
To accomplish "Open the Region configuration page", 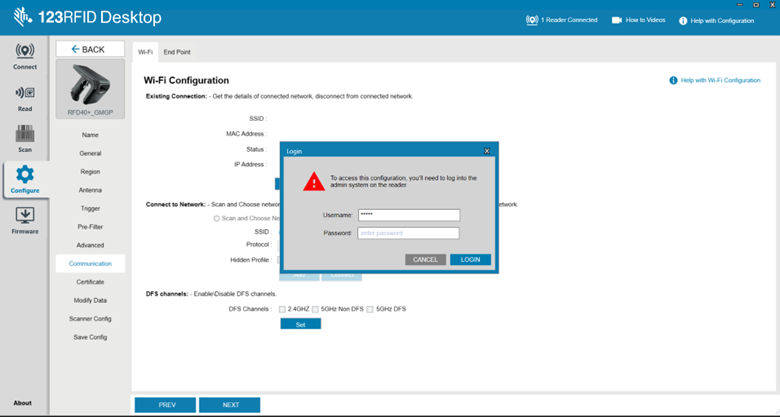I will pos(90,172).
